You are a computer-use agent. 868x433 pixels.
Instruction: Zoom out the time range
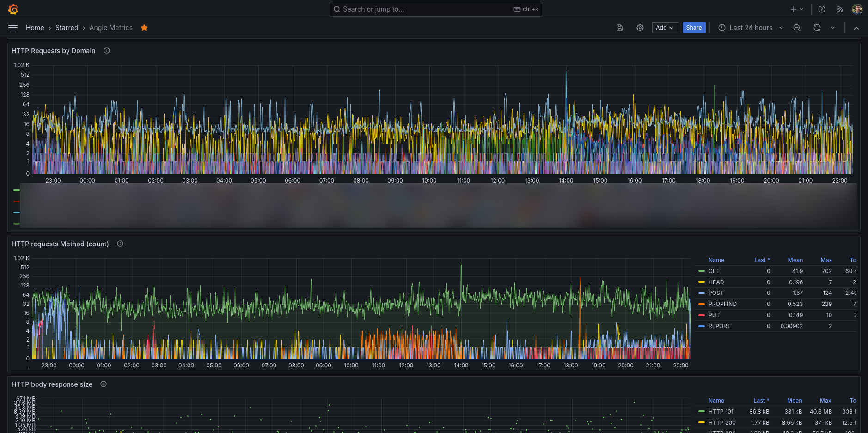[797, 28]
